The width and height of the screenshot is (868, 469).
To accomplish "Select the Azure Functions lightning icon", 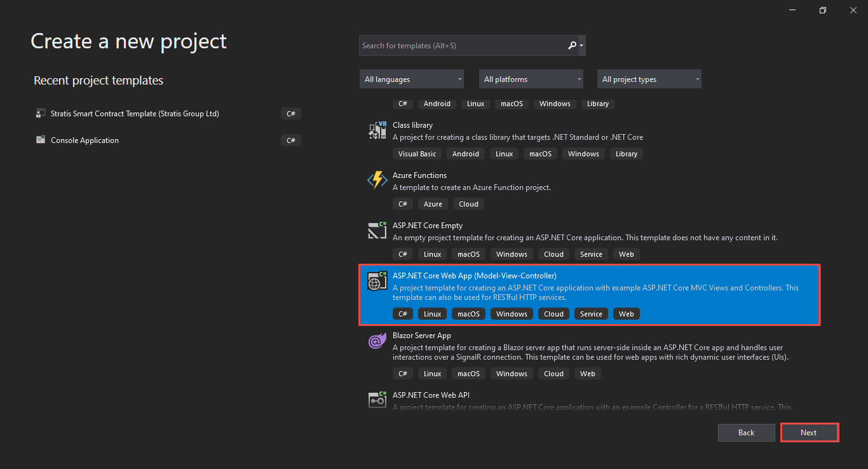I will 377,180.
